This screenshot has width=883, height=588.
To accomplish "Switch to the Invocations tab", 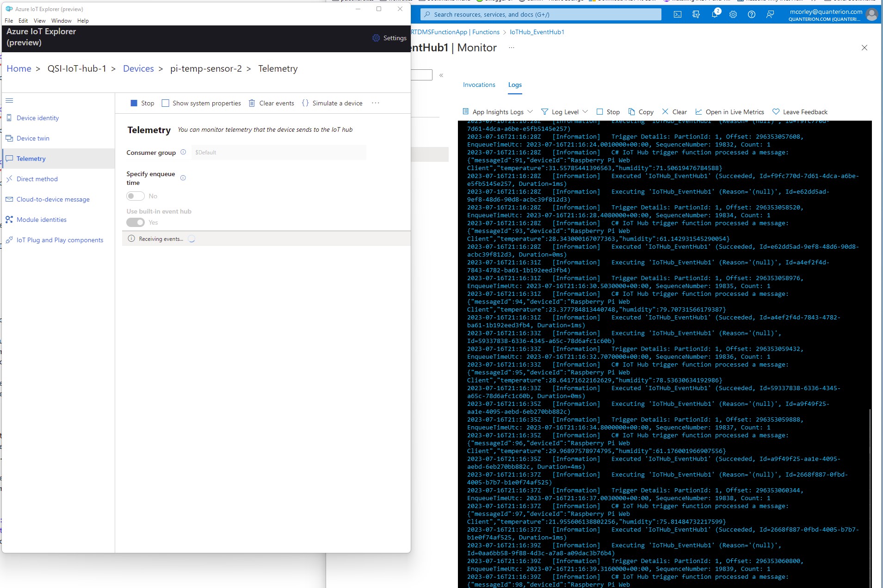I will click(479, 85).
